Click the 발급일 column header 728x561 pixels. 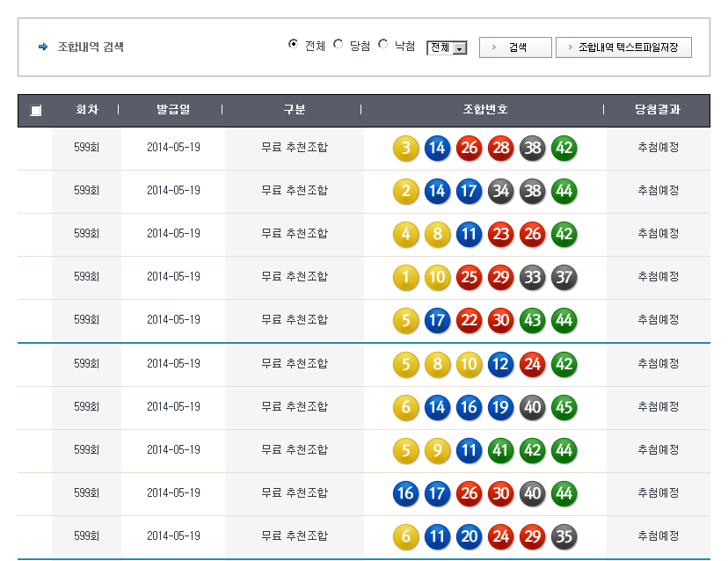pos(172,110)
